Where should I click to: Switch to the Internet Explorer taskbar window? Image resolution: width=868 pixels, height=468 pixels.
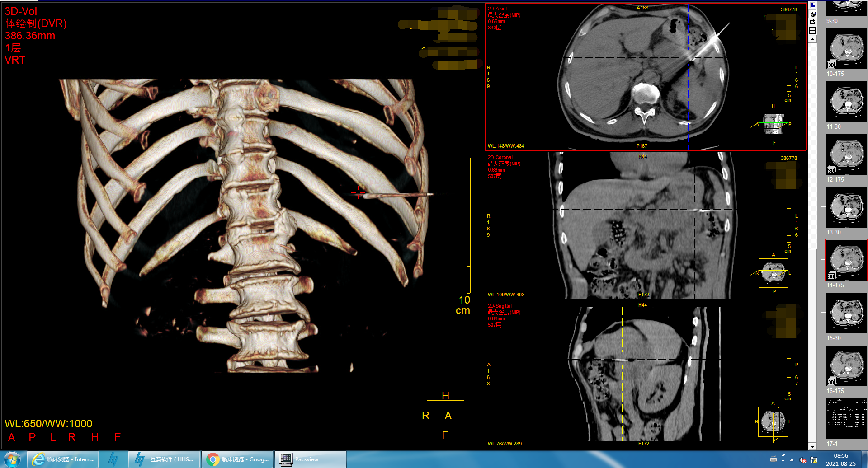coord(63,459)
